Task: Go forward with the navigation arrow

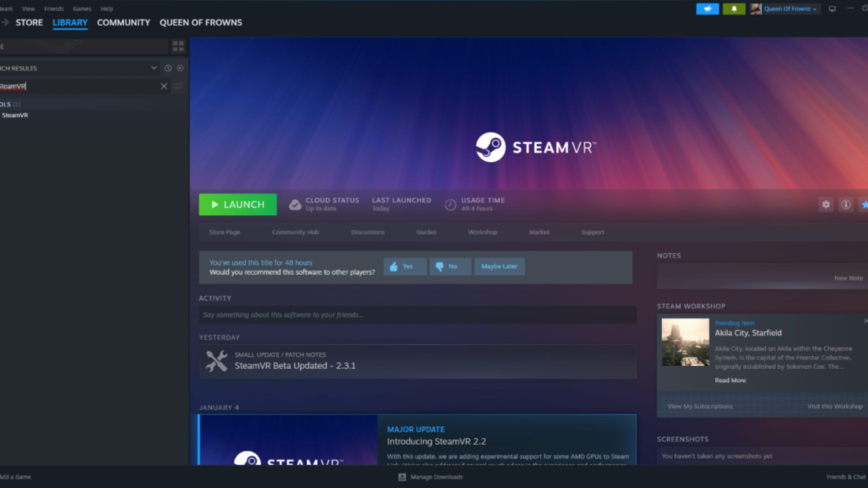Action: [x=5, y=22]
